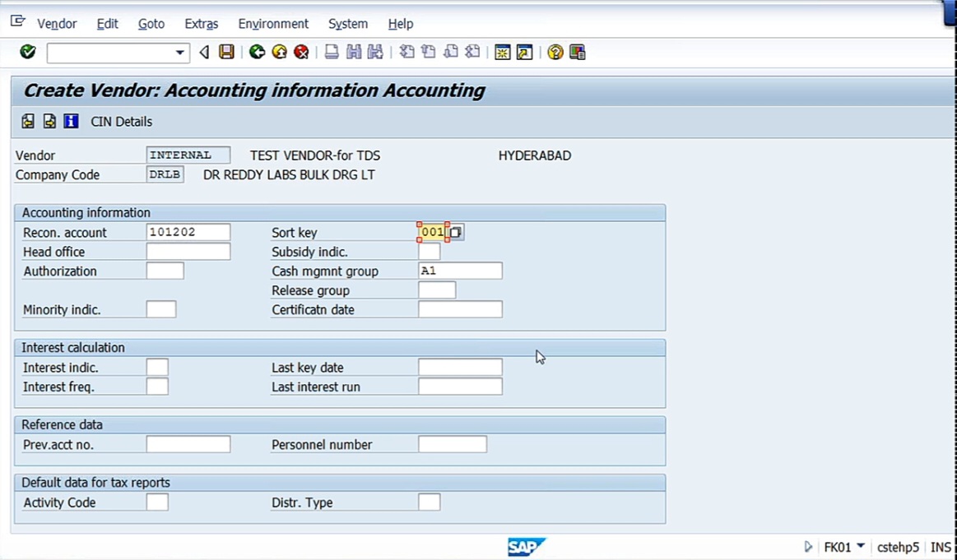The image size is (957, 560).
Task: Click the Distr. Type field
Action: pyautogui.click(x=429, y=502)
